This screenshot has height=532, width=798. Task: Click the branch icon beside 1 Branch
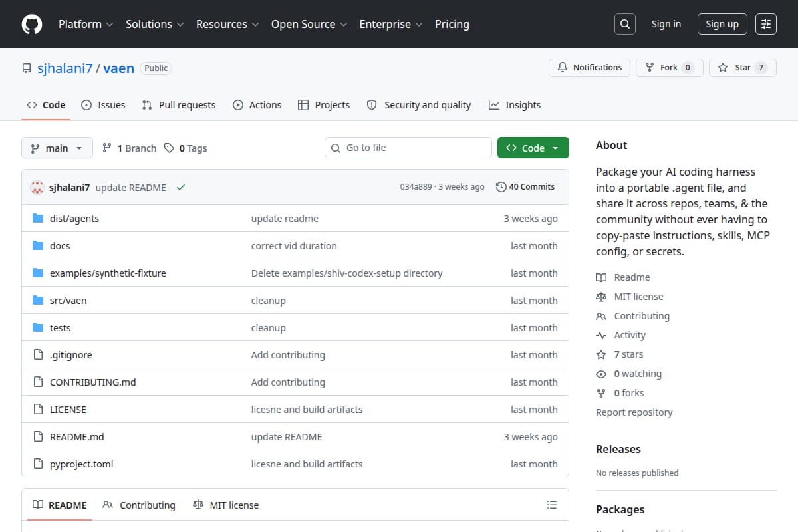pyautogui.click(x=107, y=148)
